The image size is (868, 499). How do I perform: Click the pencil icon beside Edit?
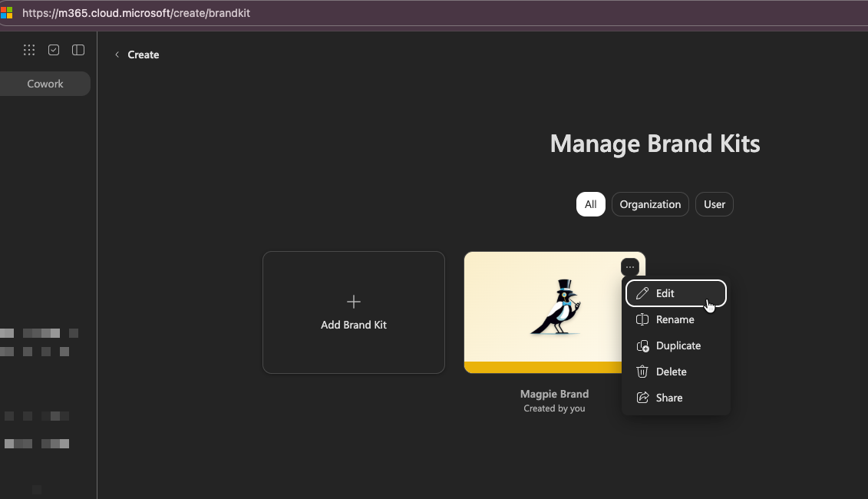pyautogui.click(x=642, y=293)
